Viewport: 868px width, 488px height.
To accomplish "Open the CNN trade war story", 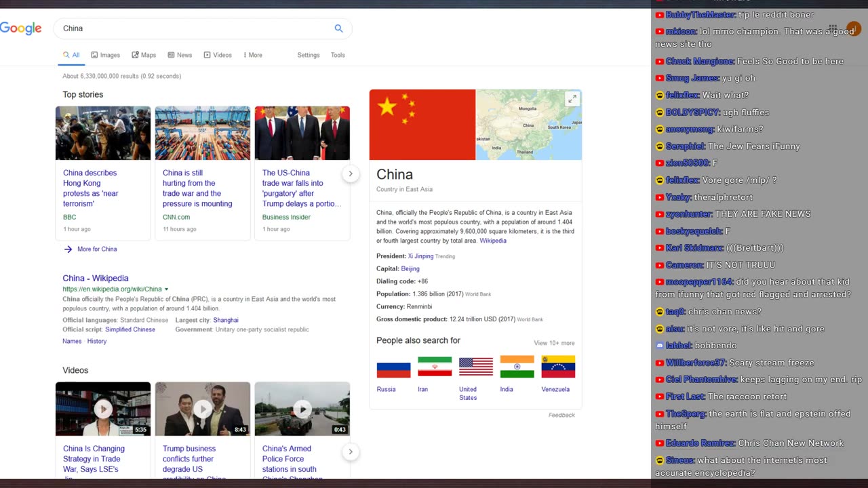I will pyautogui.click(x=197, y=188).
